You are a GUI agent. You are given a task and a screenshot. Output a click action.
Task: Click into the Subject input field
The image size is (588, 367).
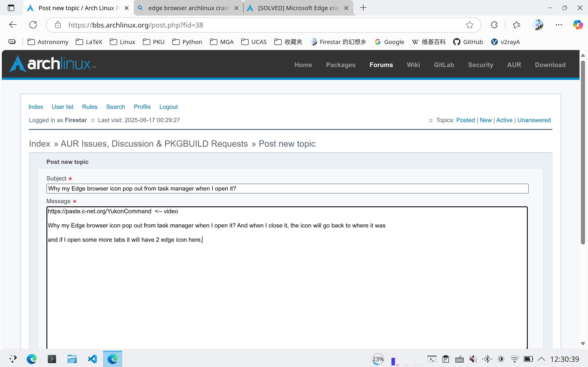(287, 189)
